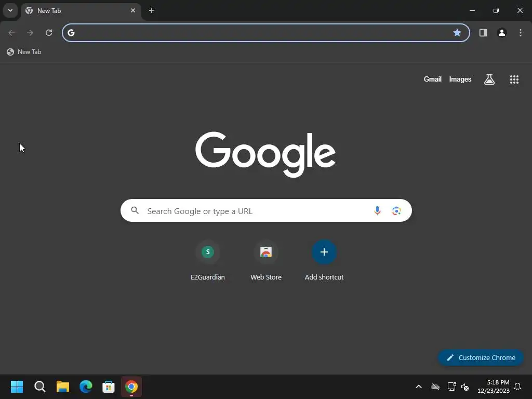Open the Gmail link

point(433,79)
